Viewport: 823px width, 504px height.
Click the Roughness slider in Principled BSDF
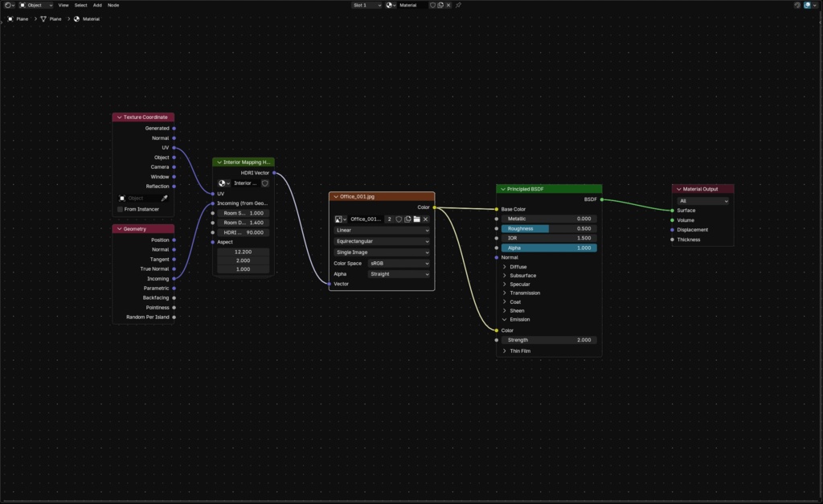[549, 228]
